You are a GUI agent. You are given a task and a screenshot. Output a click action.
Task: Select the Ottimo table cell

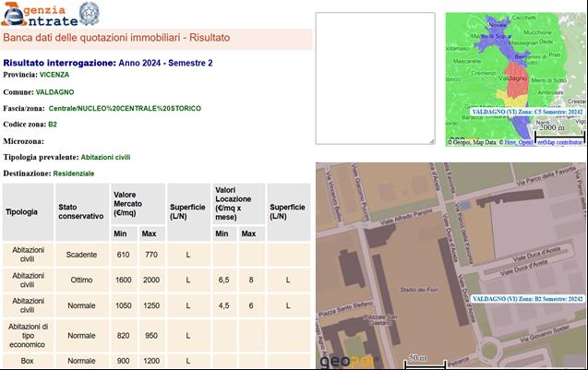click(81, 280)
